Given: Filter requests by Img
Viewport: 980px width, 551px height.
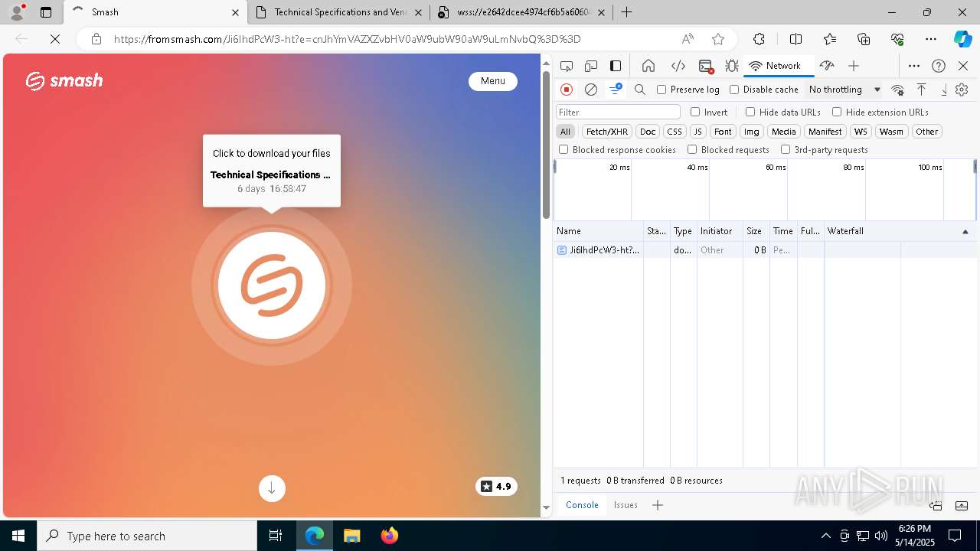Looking at the screenshot, I should click(752, 132).
